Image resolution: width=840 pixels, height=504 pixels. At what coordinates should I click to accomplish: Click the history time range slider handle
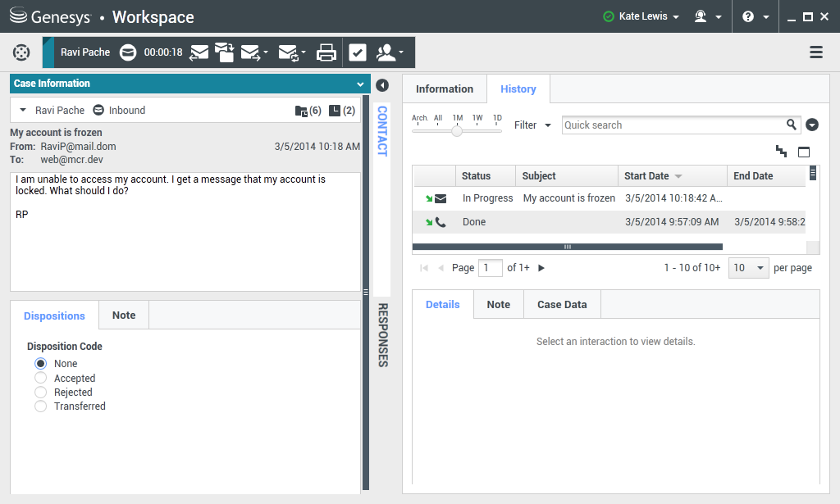457,130
